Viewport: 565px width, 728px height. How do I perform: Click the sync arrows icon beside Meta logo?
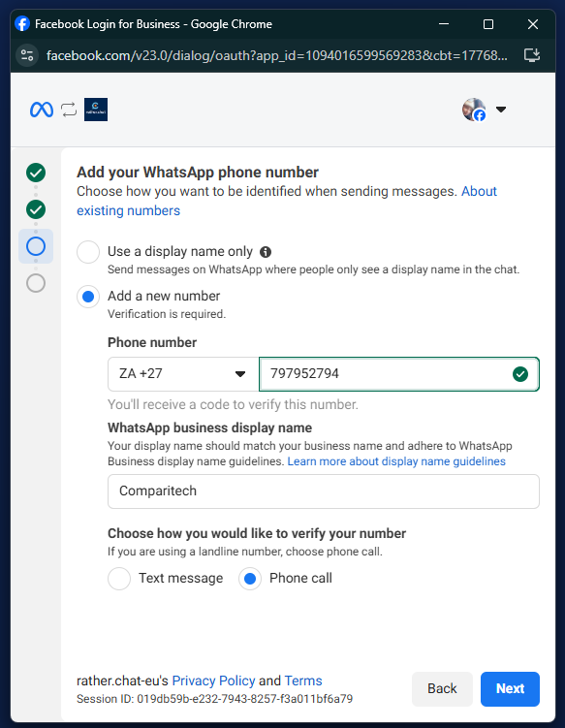69,110
